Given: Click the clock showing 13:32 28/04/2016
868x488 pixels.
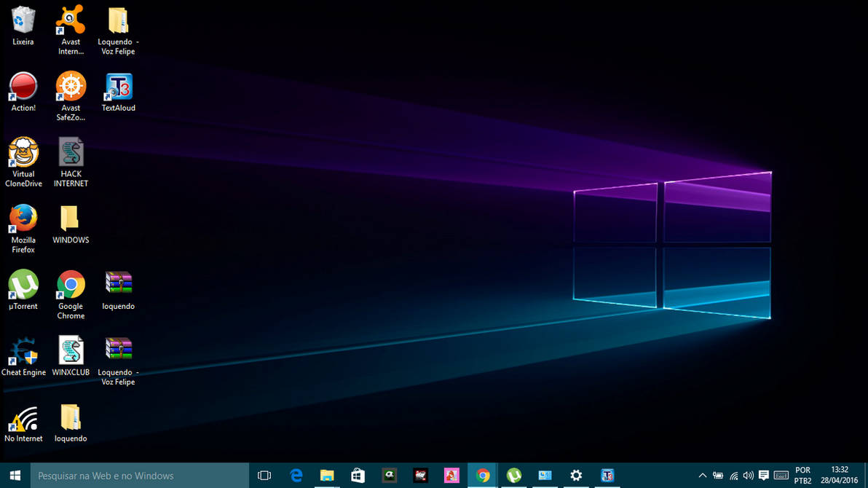Looking at the screenshot, I should (x=839, y=476).
